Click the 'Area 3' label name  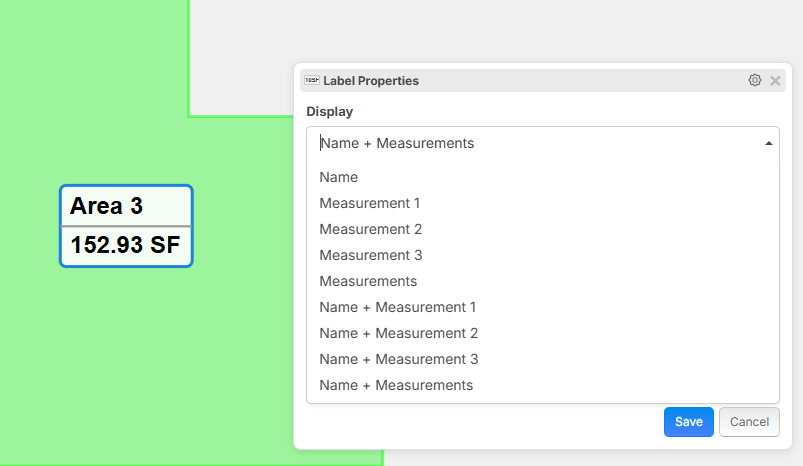click(x=107, y=207)
